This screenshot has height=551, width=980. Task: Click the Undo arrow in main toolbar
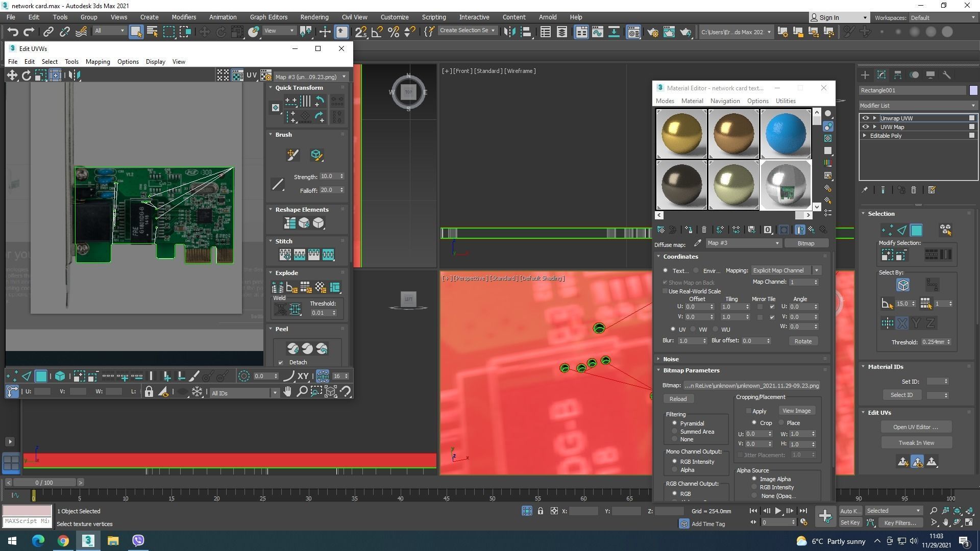(x=13, y=32)
